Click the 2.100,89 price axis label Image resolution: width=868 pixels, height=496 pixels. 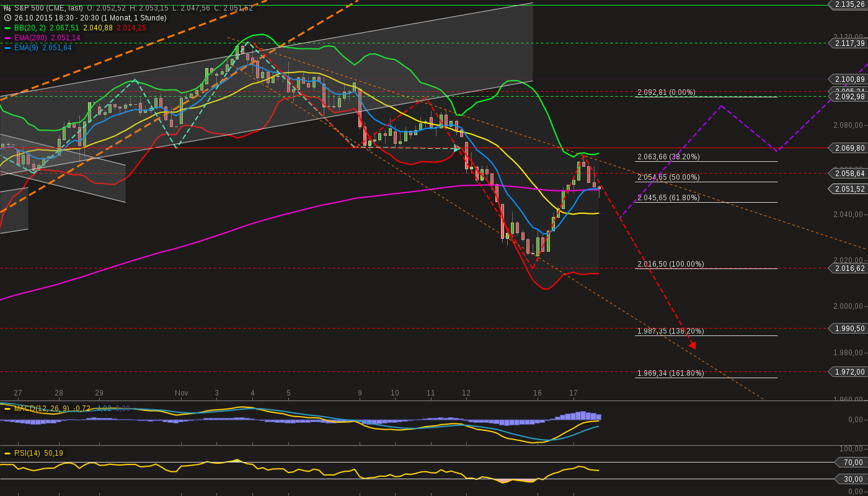tap(847, 79)
